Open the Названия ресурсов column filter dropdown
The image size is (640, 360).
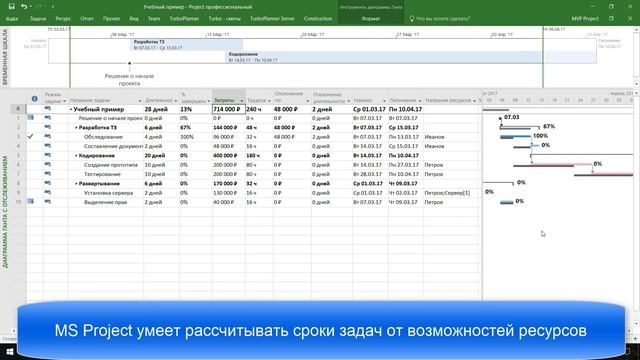coord(474,101)
